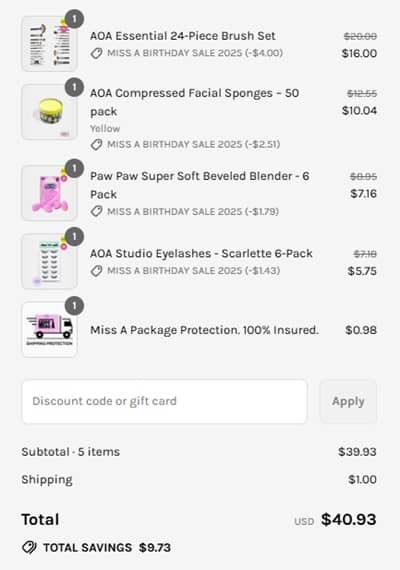
Task: Click the Apply button
Action: tap(348, 401)
